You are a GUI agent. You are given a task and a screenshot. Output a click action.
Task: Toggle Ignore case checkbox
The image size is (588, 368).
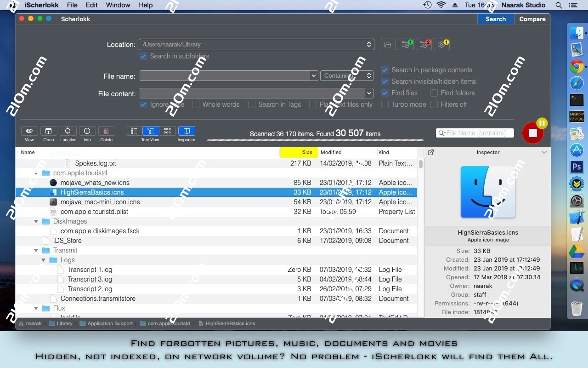click(x=143, y=104)
